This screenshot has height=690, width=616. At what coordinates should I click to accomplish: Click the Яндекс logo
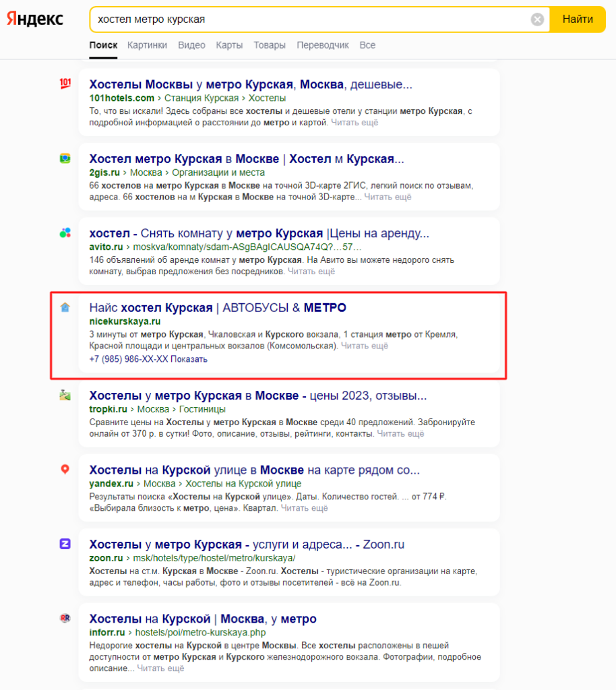click(35, 18)
